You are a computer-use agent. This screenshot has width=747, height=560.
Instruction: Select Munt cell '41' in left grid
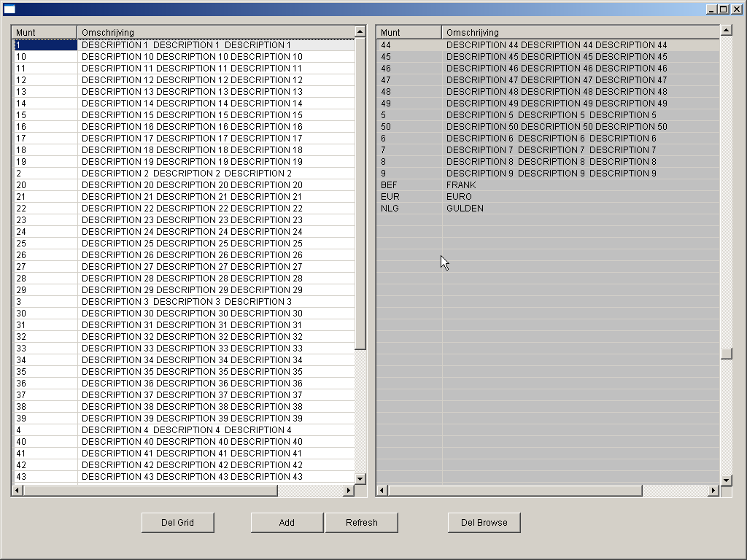pyautogui.click(x=44, y=454)
